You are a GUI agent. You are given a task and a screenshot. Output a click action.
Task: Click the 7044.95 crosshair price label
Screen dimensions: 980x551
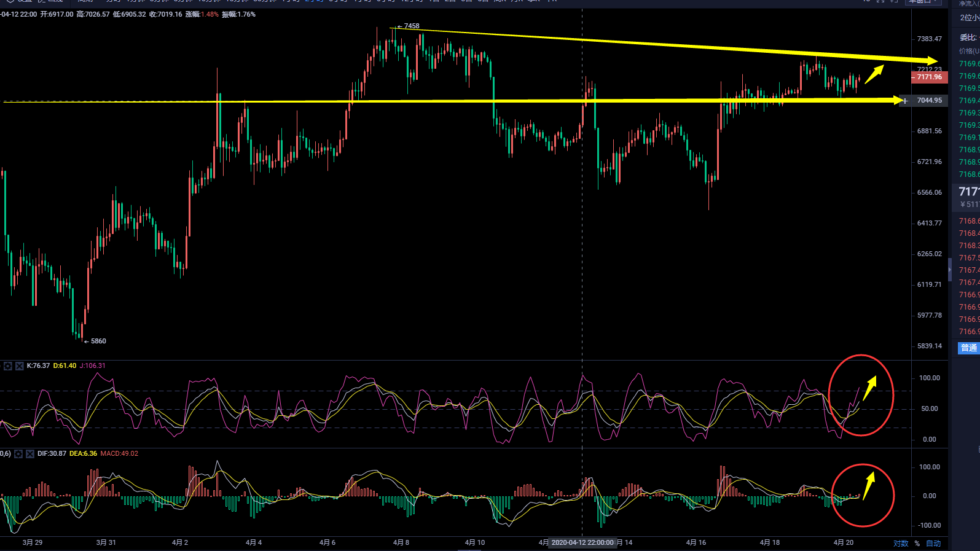coord(929,101)
